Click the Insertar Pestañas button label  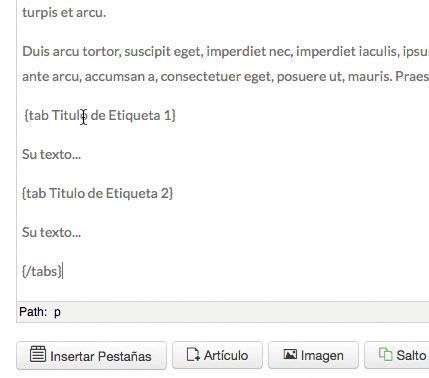pos(101,356)
